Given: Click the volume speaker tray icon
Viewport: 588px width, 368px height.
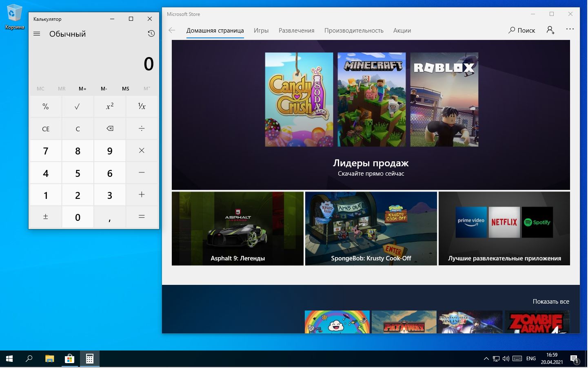Looking at the screenshot, I should (506, 359).
